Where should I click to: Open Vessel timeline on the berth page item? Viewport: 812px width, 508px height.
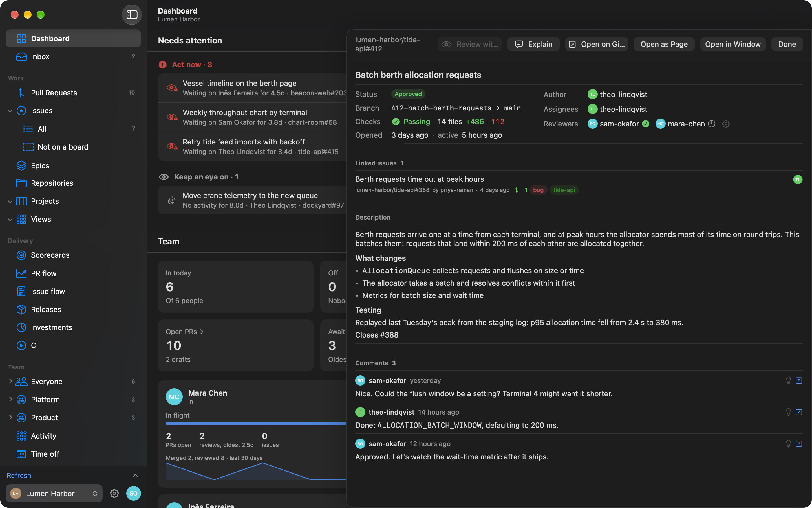252,88
